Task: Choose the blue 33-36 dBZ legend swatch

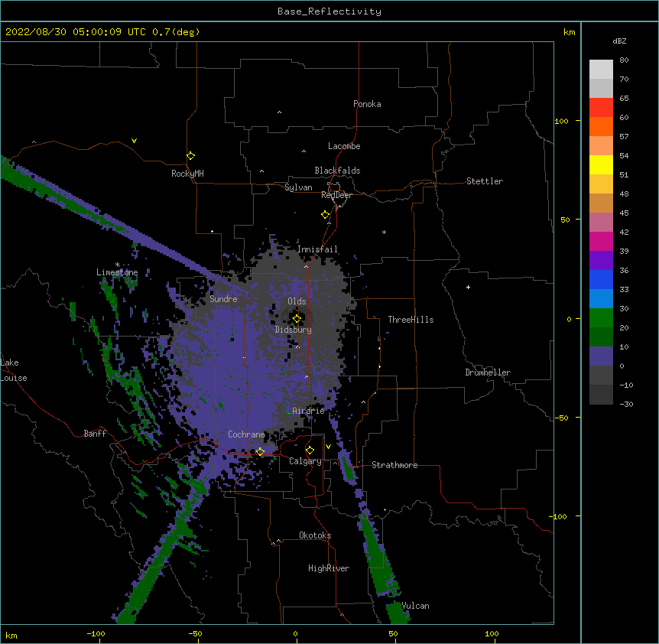Action: [601, 279]
